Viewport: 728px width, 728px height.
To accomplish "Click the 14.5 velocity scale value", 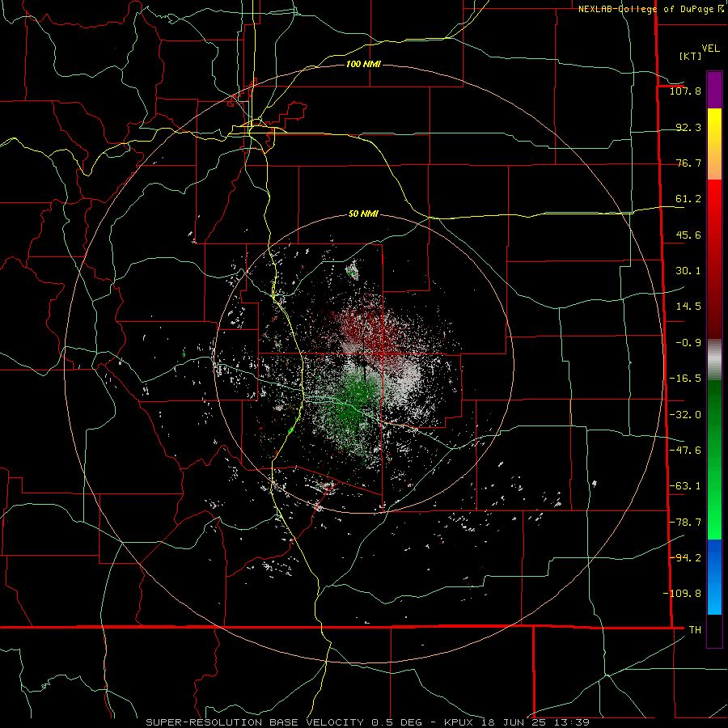I will pyautogui.click(x=688, y=307).
